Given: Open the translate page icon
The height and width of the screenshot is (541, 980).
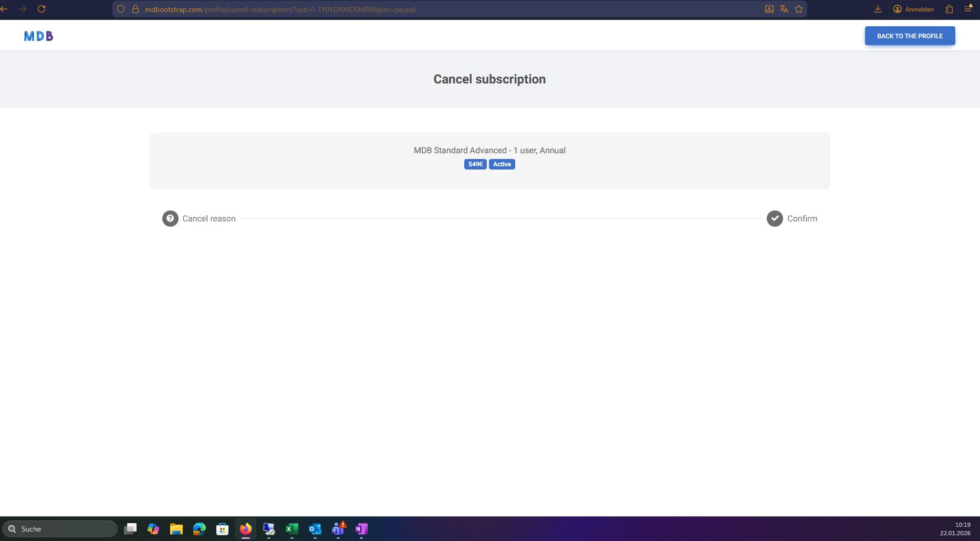Looking at the screenshot, I should point(784,9).
